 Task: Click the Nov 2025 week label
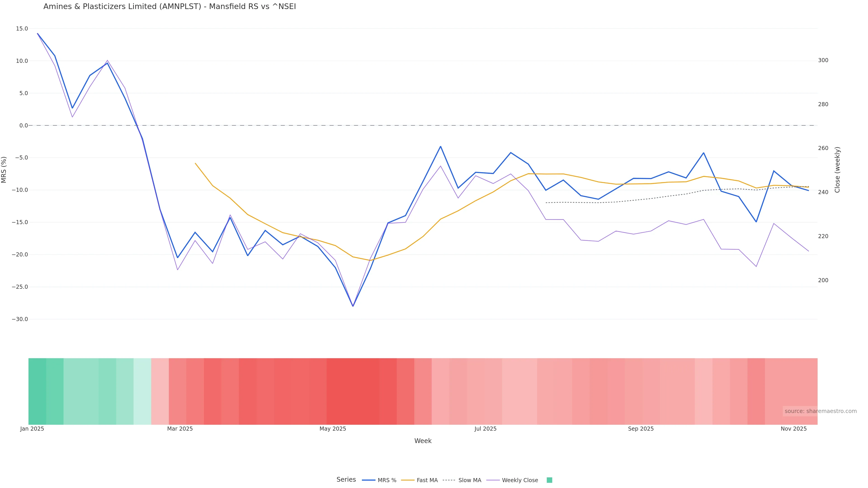tap(794, 429)
